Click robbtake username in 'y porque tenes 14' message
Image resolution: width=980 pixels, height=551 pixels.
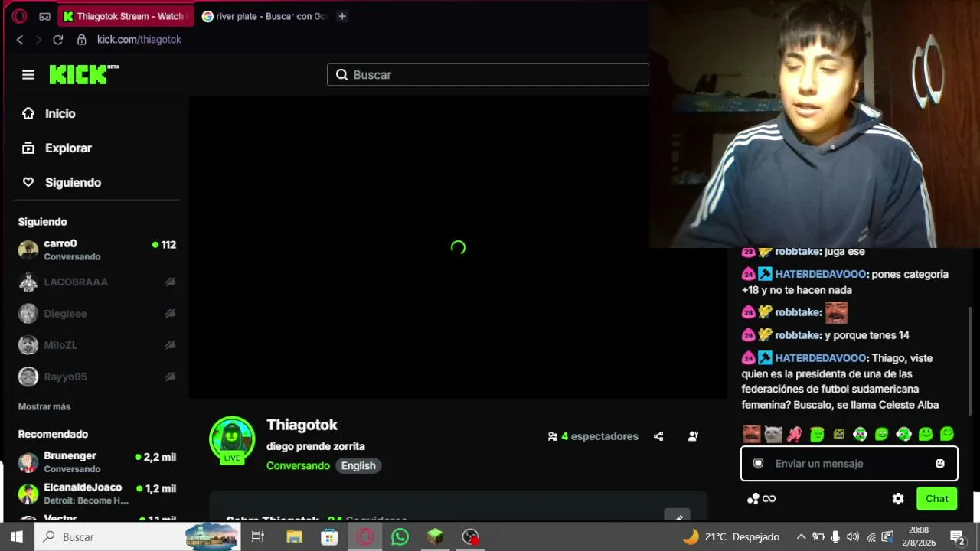pos(798,335)
